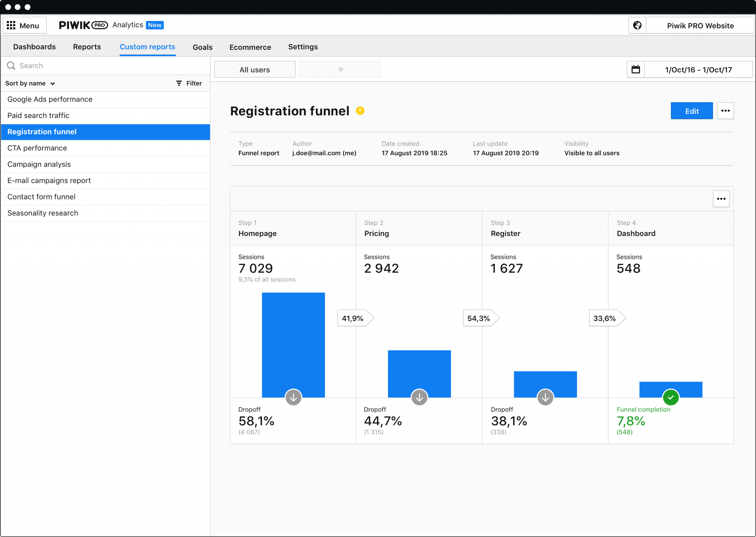Click the Edit button
Viewport: 756px width, 537px height.
pyautogui.click(x=692, y=111)
